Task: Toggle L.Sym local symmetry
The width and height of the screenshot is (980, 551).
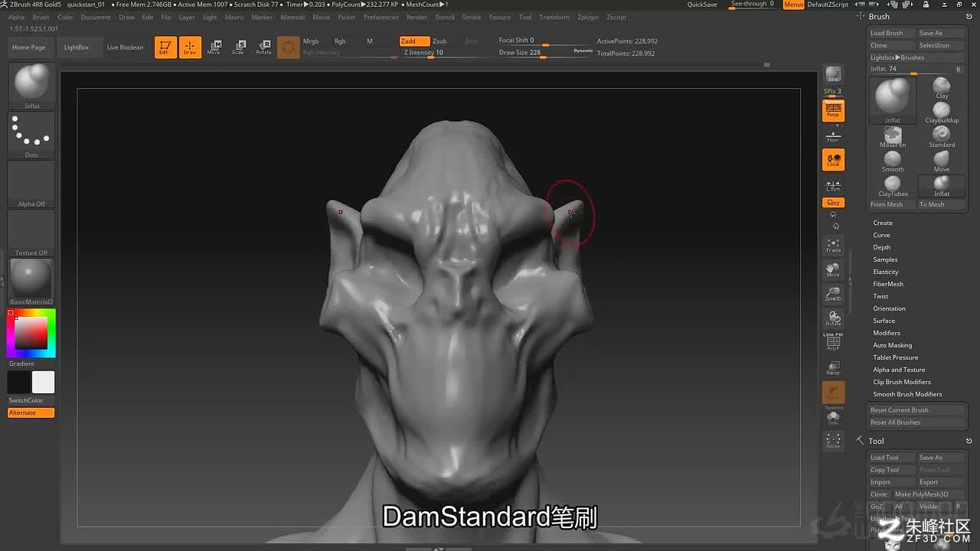Action: (833, 185)
